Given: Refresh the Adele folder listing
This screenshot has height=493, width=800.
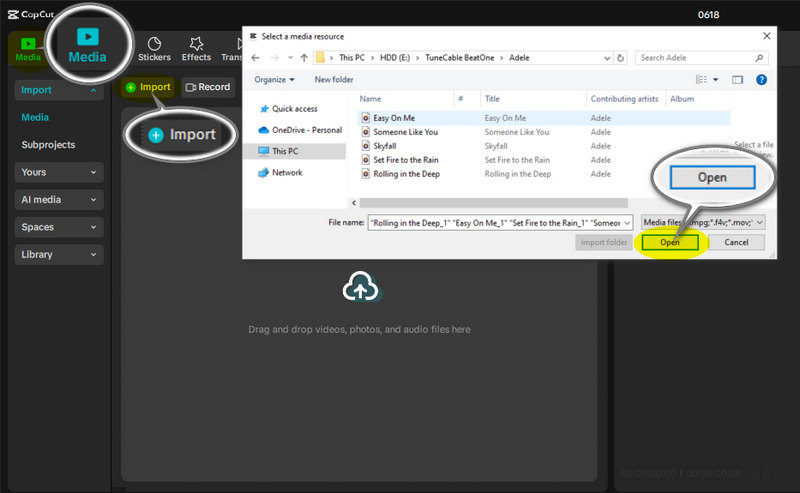Looking at the screenshot, I should (620, 58).
